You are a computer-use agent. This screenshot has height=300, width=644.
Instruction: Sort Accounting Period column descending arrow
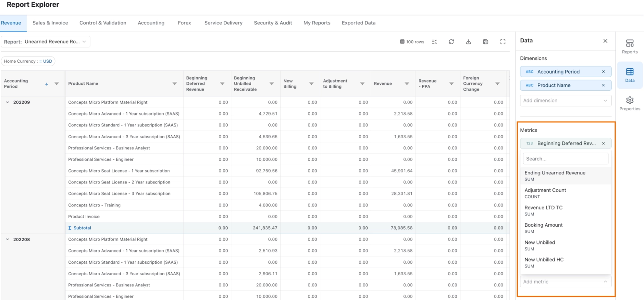point(46,84)
